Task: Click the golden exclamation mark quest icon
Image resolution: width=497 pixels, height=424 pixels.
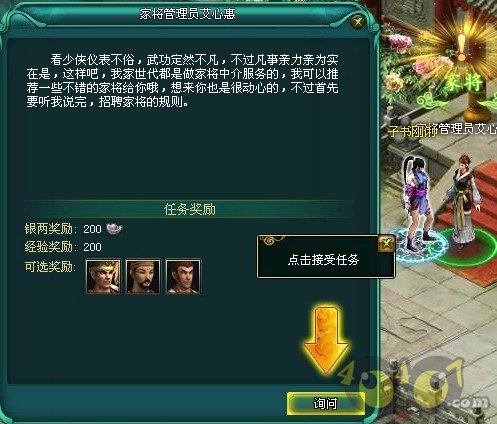Action: [x=462, y=47]
